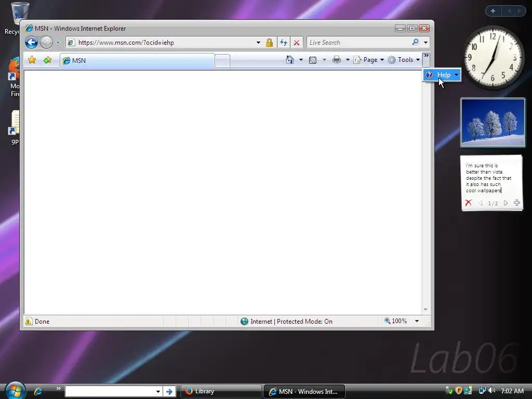
Task: Expand the address bar autocomplete dropdown
Action: pyautogui.click(x=259, y=43)
